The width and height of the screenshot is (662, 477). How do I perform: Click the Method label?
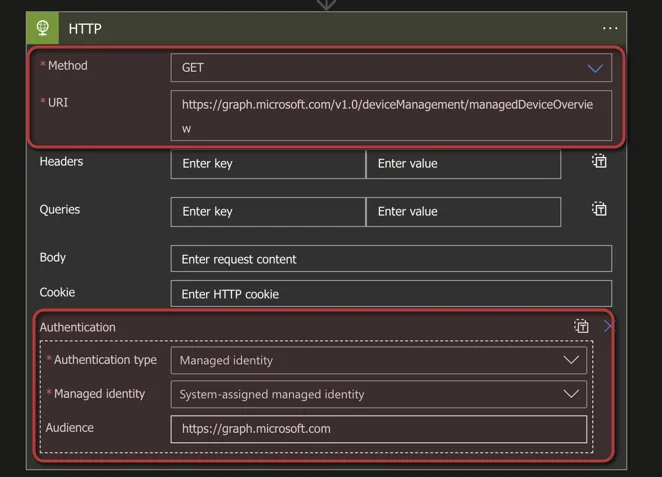coord(68,65)
